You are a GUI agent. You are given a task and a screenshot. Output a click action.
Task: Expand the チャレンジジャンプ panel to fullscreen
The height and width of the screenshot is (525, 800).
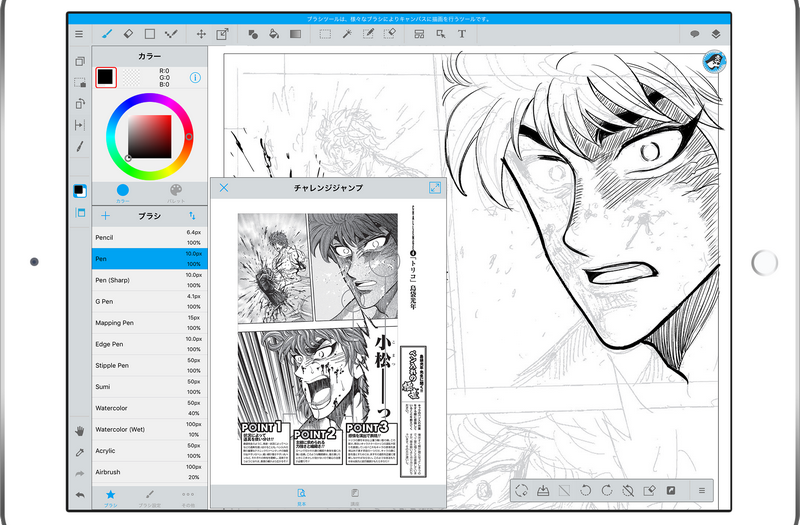pyautogui.click(x=435, y=188)
